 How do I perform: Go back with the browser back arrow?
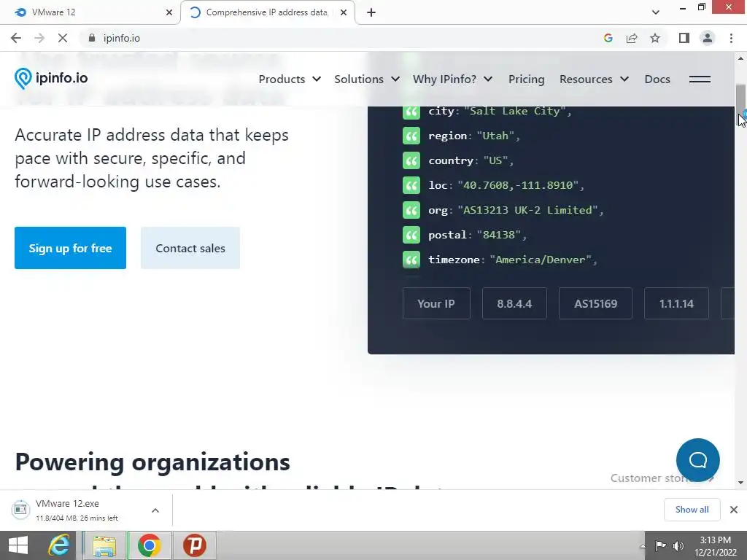pyautogui.click(x=16, y=38)
